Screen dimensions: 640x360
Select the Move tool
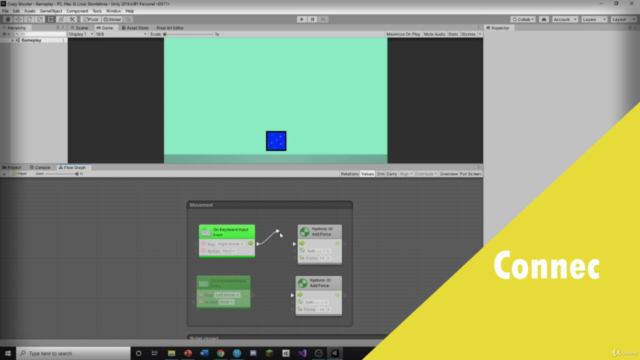tap(18, 19)
